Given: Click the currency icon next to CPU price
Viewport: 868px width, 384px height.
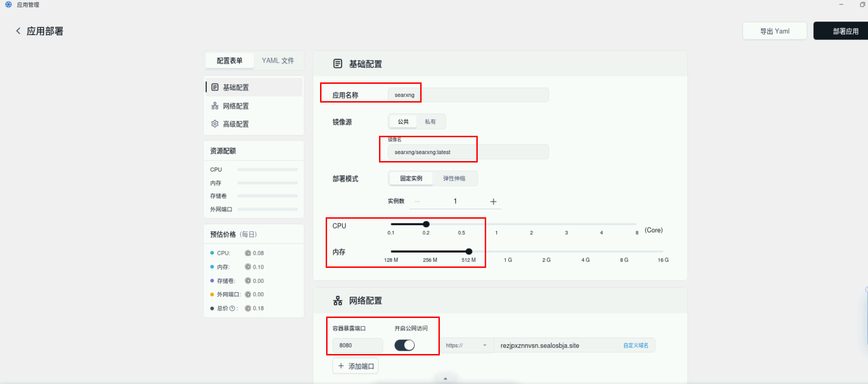Looking at the screenshot, I should 248,253.
